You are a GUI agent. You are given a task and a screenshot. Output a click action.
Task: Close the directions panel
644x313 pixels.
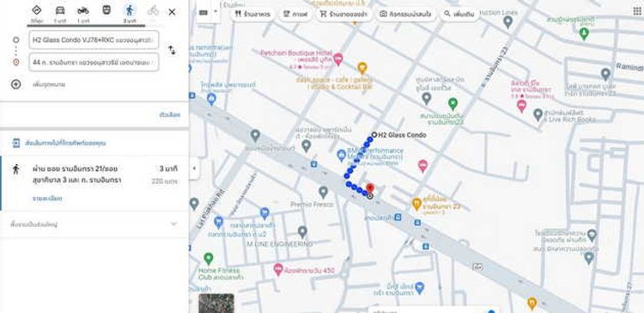pyautogui.click(x=172, y=12)
